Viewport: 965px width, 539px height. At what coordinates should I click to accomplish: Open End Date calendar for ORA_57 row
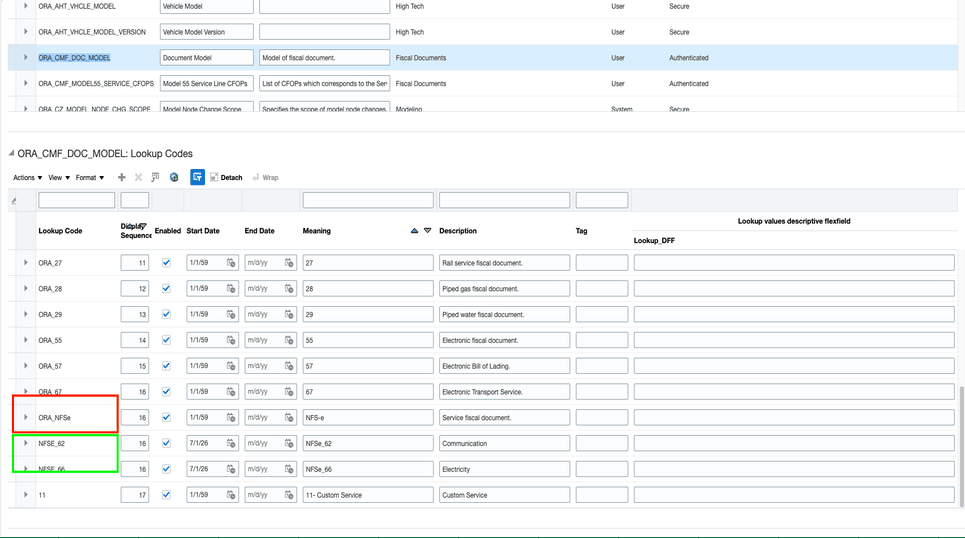coord(289,366)
